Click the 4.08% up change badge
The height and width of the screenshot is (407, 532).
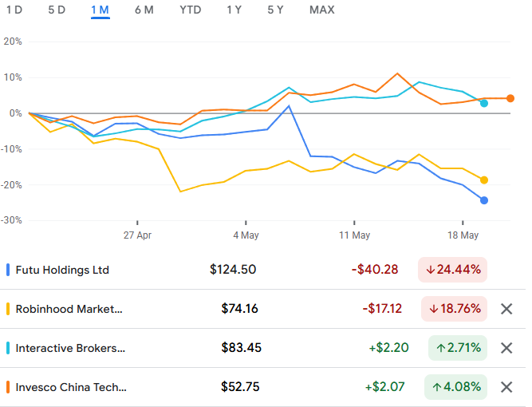[x=455, y=387]
